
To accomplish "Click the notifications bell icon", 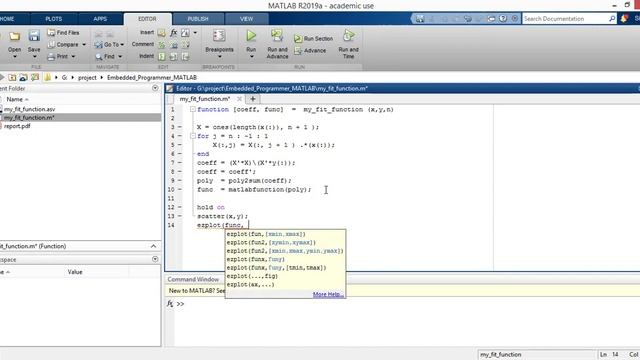I will pyautogui.click(x=624, y=19).
